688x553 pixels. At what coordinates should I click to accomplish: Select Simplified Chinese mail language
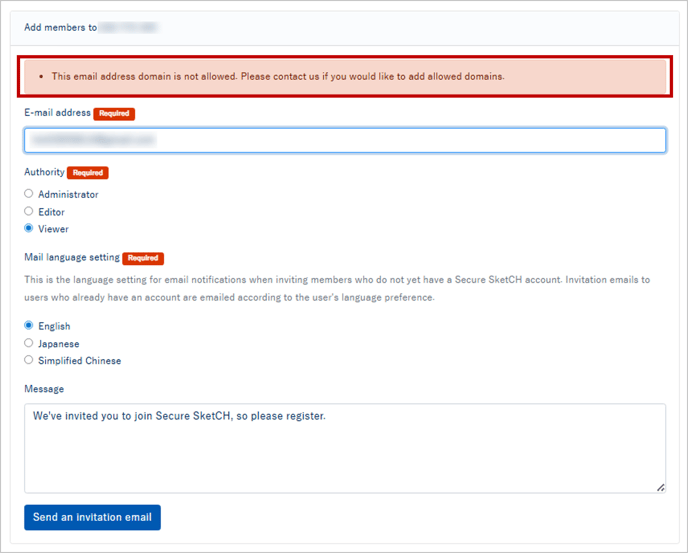click(x=29, y=360)
